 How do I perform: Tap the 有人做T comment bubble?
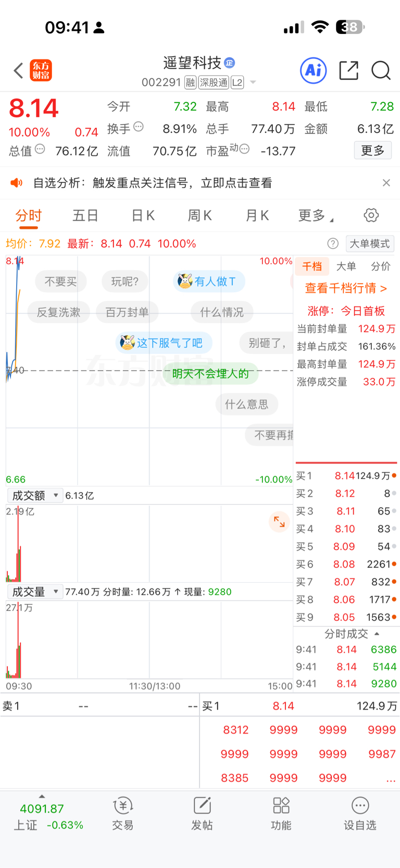(x=209, y=282)
